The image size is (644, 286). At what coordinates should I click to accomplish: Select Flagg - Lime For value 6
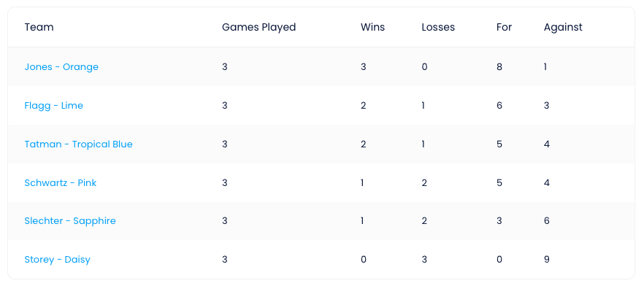coord(499,106)
